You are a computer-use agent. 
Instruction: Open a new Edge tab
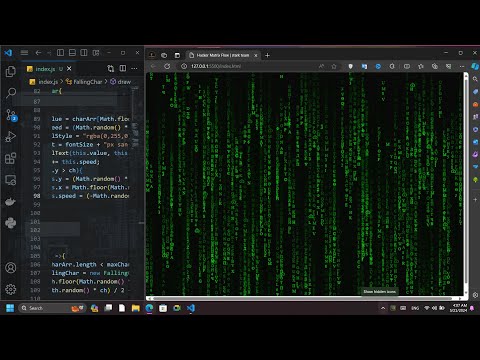pos(267,55)
